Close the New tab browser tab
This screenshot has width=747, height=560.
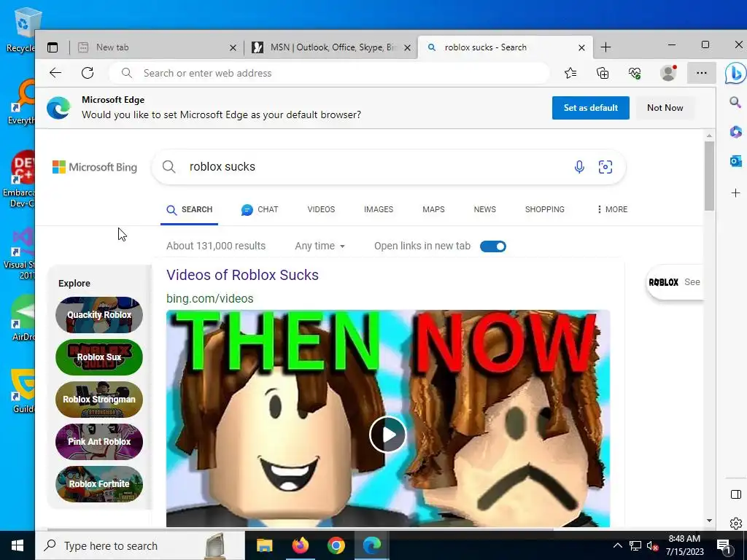[x=233, y=47]
